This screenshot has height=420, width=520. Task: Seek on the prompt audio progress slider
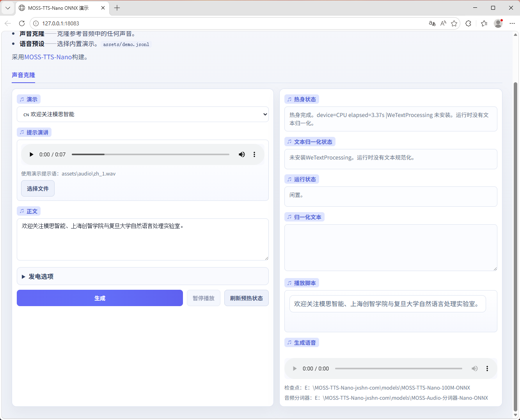point(150,154)
